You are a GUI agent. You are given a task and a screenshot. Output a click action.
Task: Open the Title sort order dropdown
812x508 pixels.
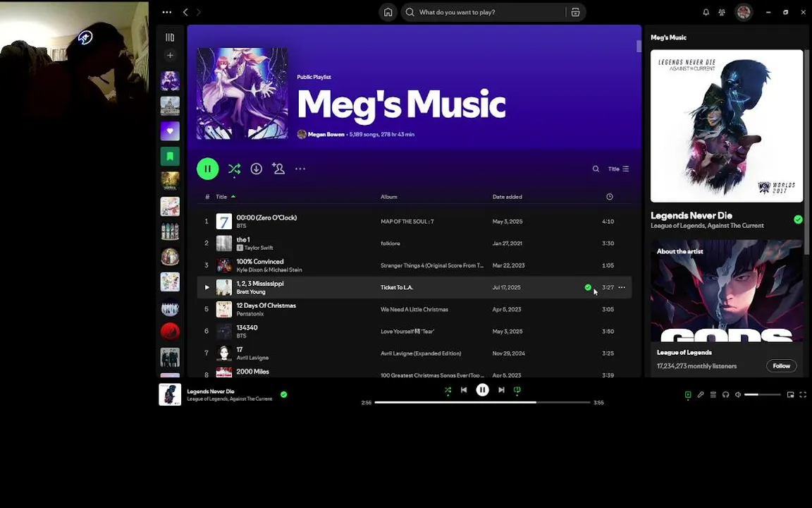(618, 169)
